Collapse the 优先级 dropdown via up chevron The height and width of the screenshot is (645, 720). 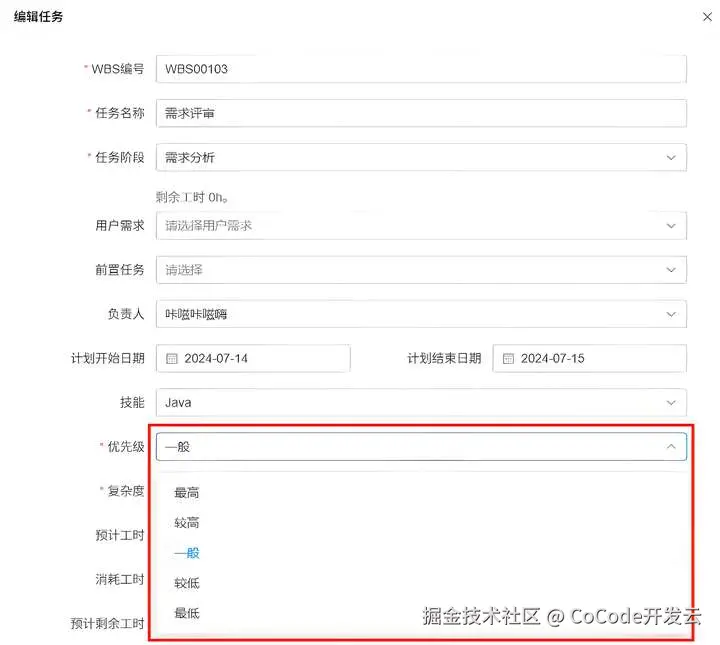671,446
